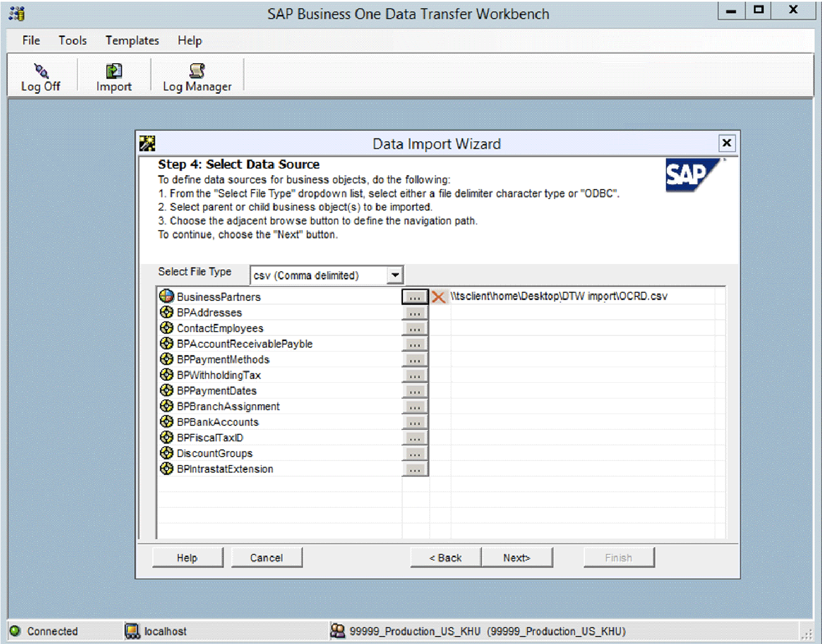Screen dimensions: 822x644
Task: Click the OCRD.csv file path text
Action: 559,296
